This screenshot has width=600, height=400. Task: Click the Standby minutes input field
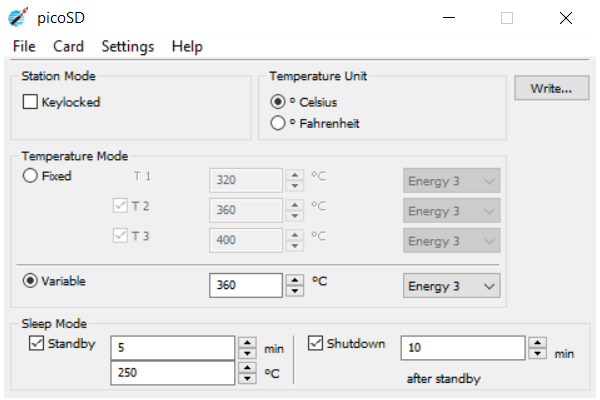[171, 348]
